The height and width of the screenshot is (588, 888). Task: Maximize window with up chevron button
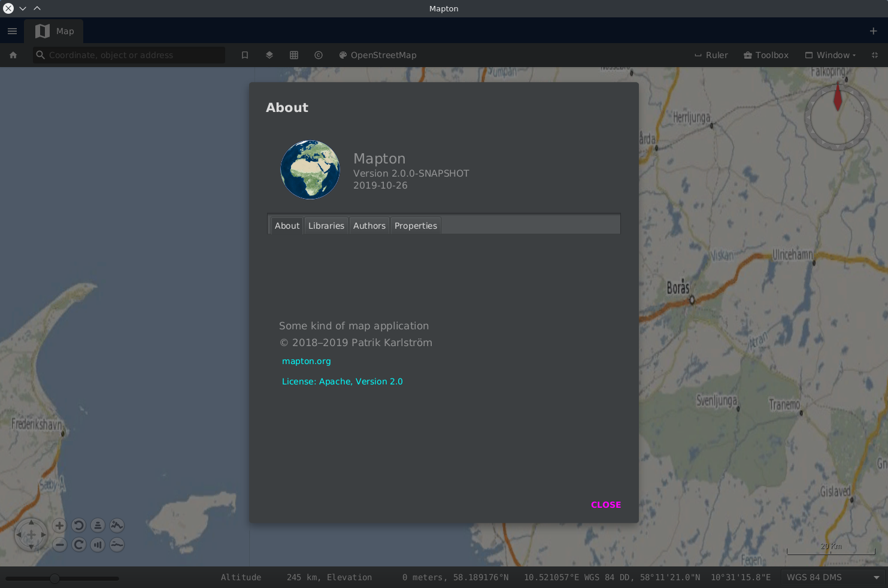[37, 8]
